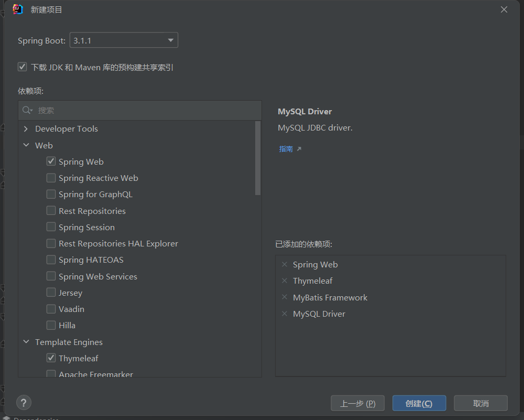The image size is (524, 420).
Task: Enable the Spring Reactive Web dependency
Action: coord(51,178)
